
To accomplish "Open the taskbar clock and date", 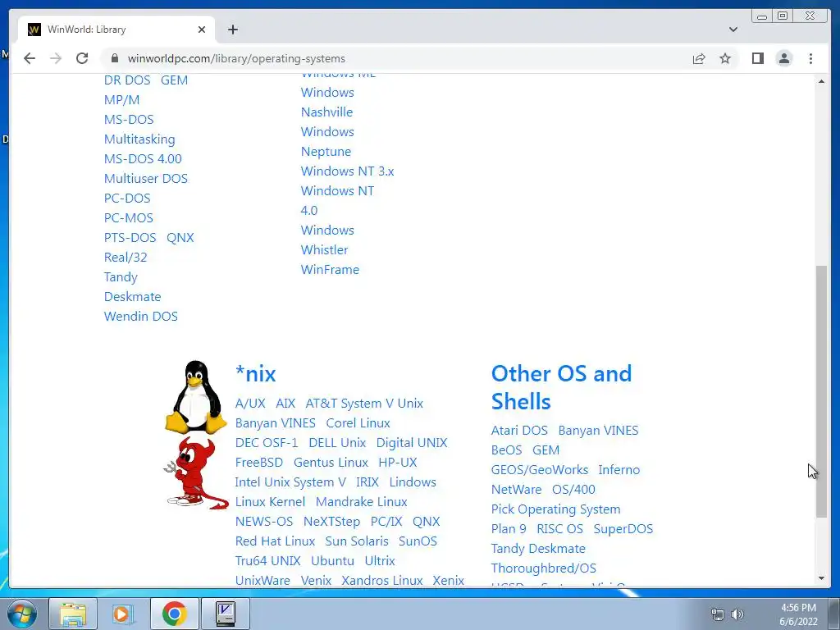I will 798,614.
